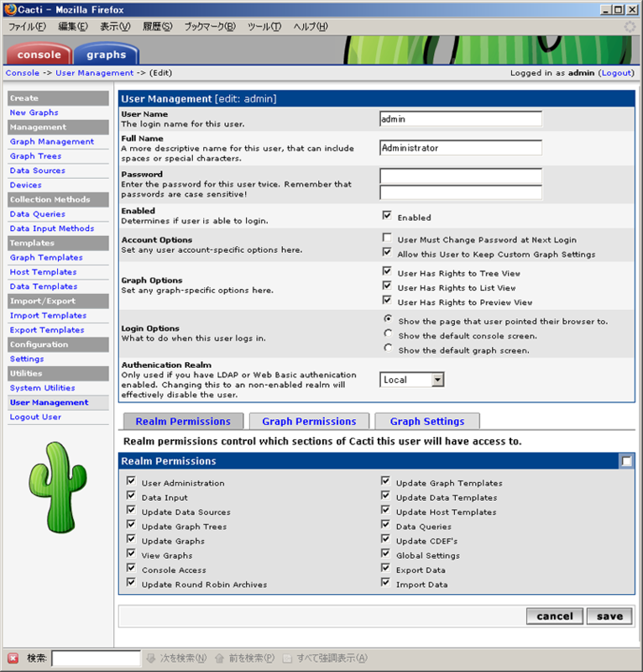Uncheck Update Data Sources permission
This screenshot has width=643, height=672.
[x=131, y=510]
